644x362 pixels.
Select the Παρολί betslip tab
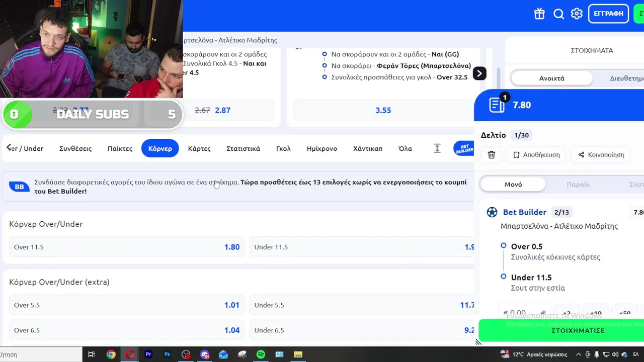[578, 185]
